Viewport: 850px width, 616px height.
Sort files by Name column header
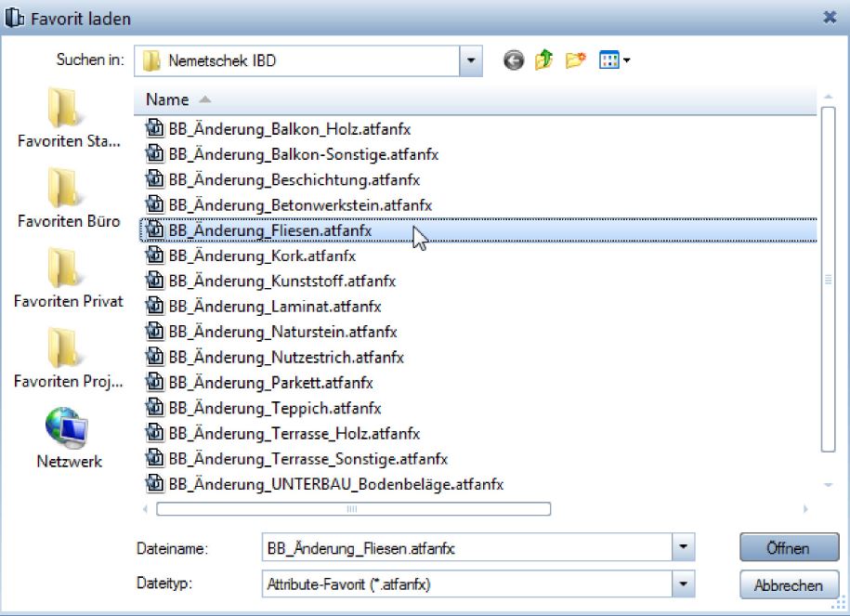coord(167,99)
